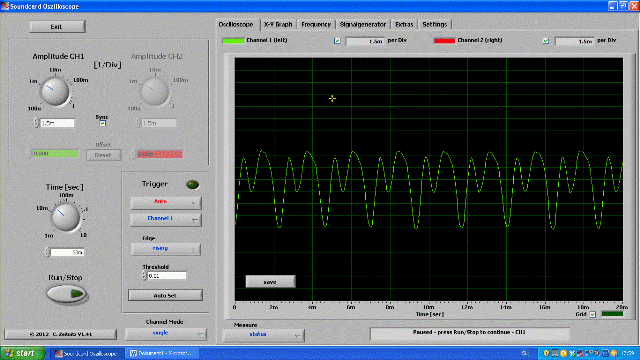Open the Oscilloscope tab
This screenshot has width=640, height=360.
[x=236, y=24]
